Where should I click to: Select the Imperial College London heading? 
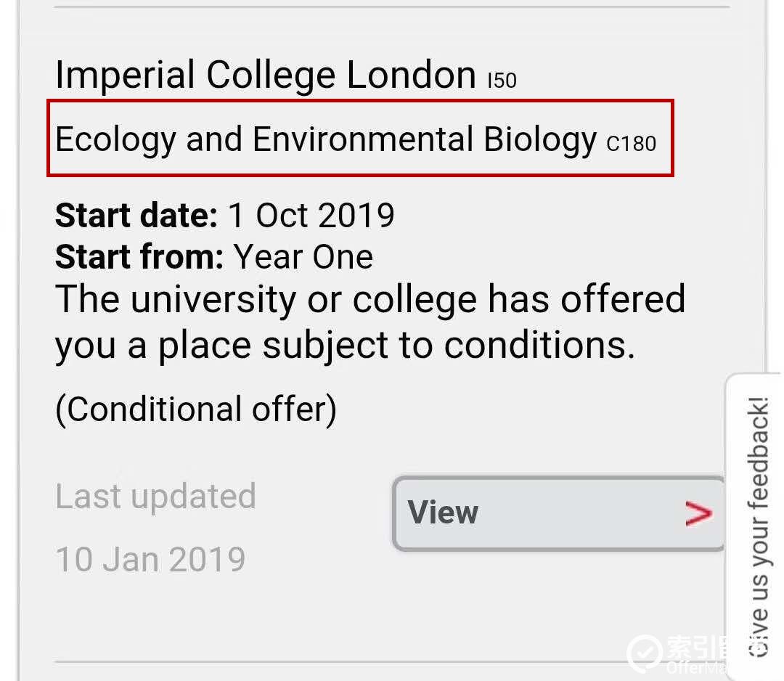[x=266, y=75]
